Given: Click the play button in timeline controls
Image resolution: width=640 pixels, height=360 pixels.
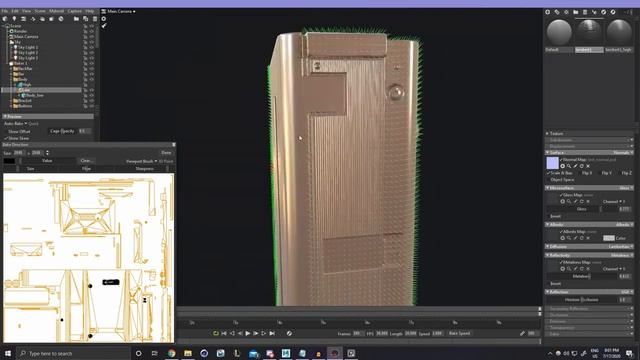Looking at the screenshot, I should (248, 333).
